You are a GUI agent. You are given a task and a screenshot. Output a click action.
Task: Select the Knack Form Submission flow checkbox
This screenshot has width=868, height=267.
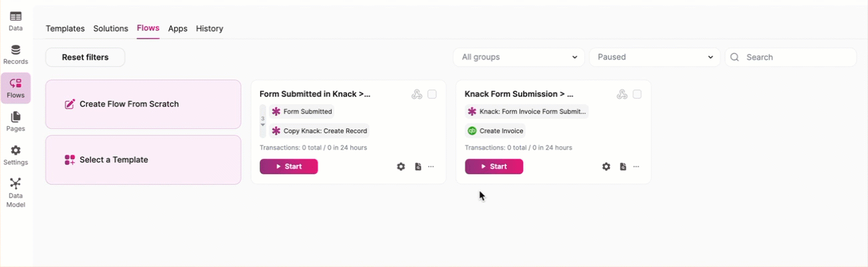click(637, 95)
